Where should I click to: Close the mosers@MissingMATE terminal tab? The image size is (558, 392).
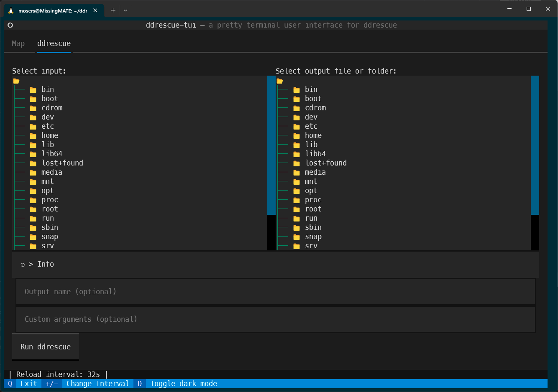pos(95,10)
